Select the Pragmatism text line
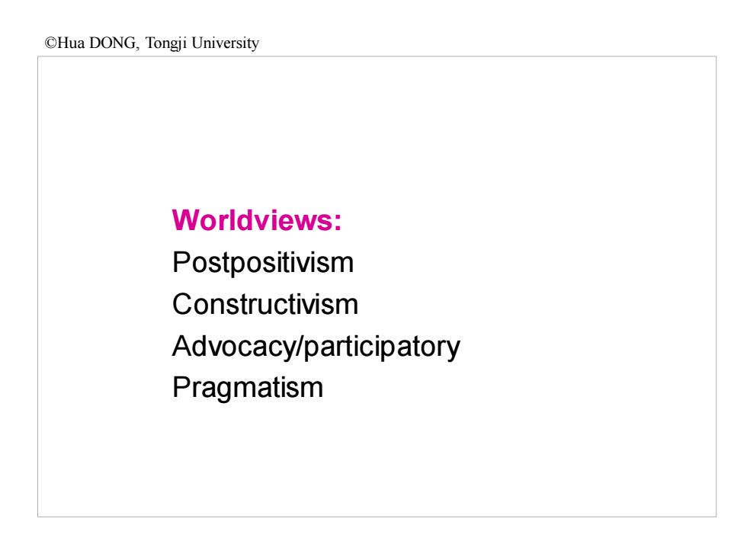Viewport: 747px width, 560px height. click(248, 388)
